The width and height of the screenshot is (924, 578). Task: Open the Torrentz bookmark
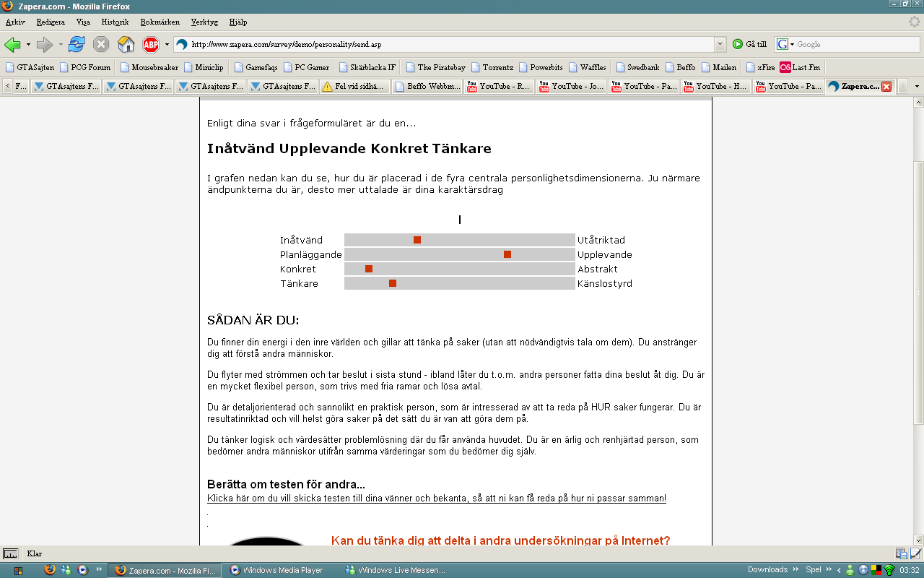492,67
